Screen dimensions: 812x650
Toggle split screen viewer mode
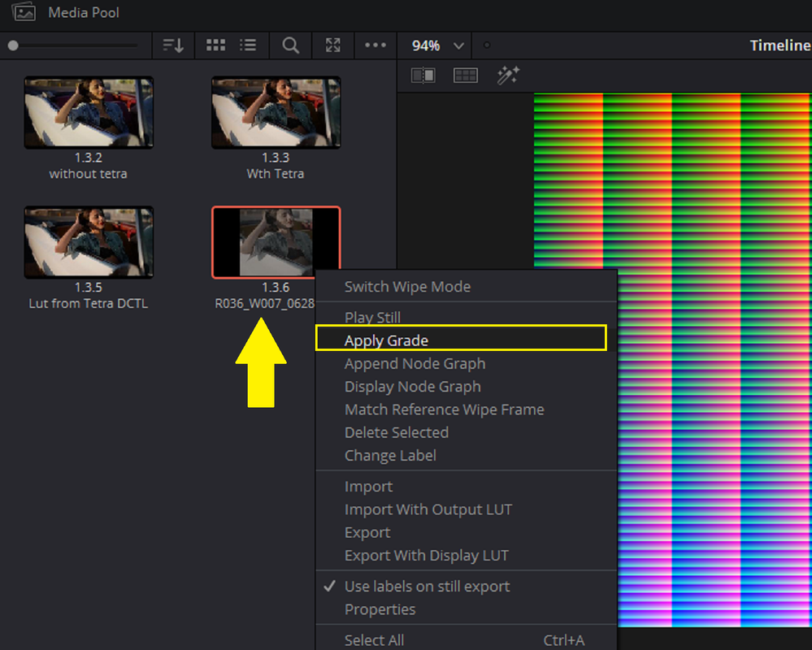click(x=465, y=76)
